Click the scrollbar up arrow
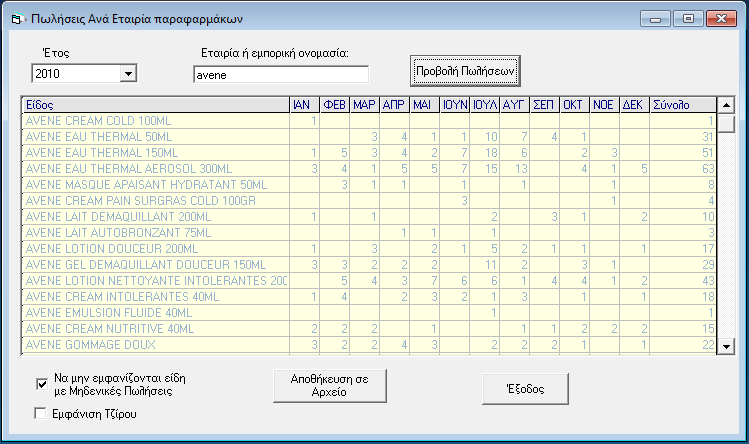The width and height of the screenshot is (749, 444). coord(726,105)
